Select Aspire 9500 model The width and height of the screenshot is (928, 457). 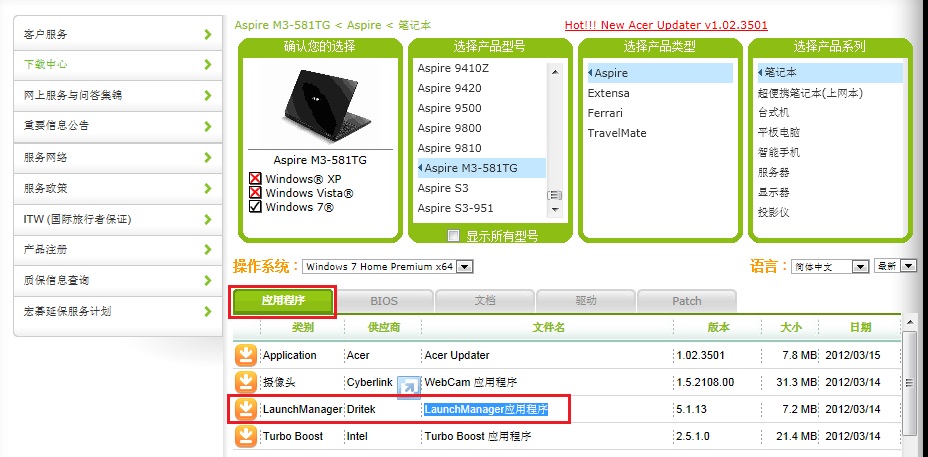click(x=449, y=108)
